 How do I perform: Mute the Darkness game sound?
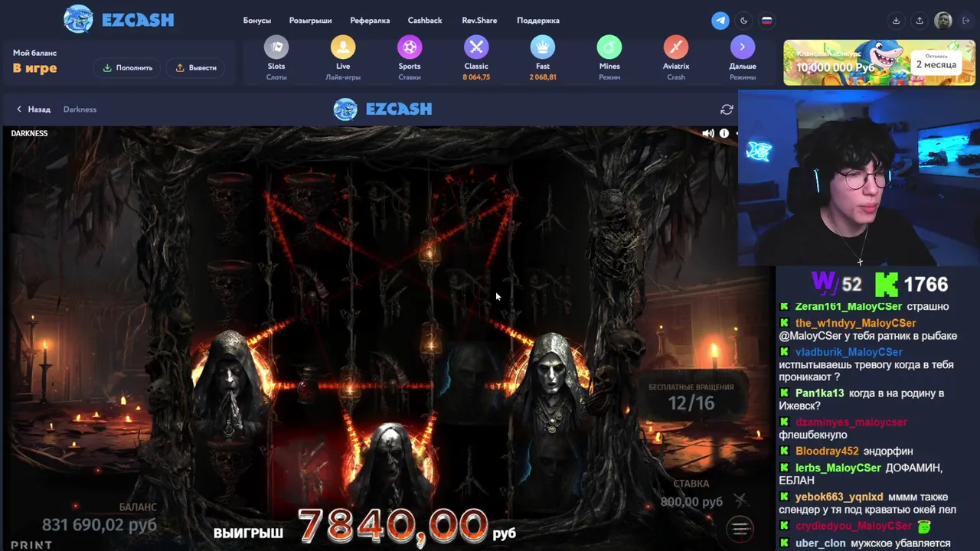click(708, 133)
